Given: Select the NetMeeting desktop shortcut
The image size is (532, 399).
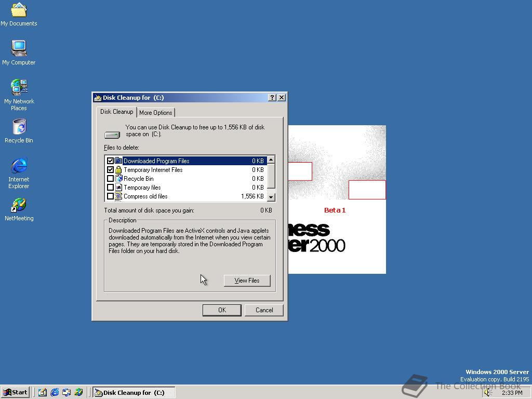Looking at the screenshot, I should (19, 210).
